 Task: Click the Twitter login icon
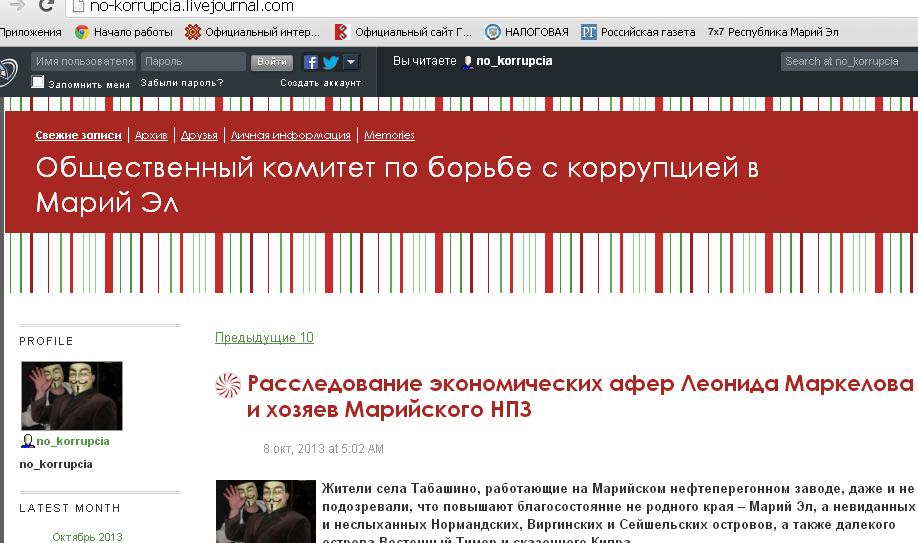click(329, 62)
